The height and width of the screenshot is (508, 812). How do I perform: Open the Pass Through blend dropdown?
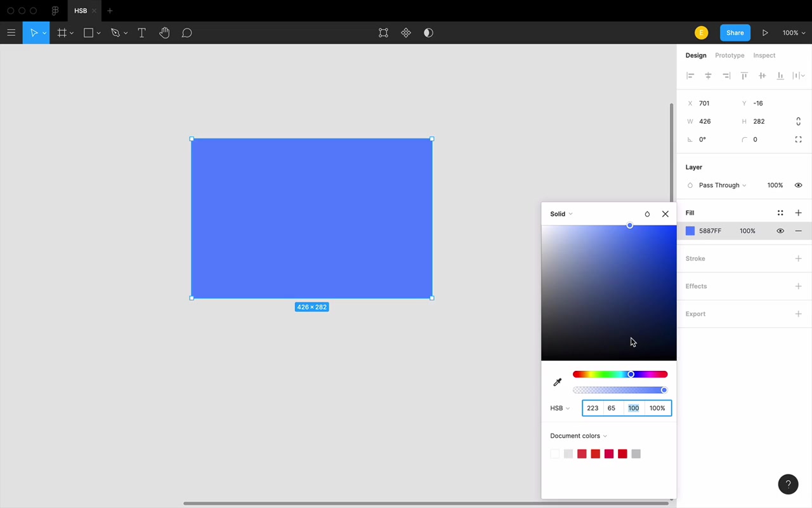coord(723,185)
